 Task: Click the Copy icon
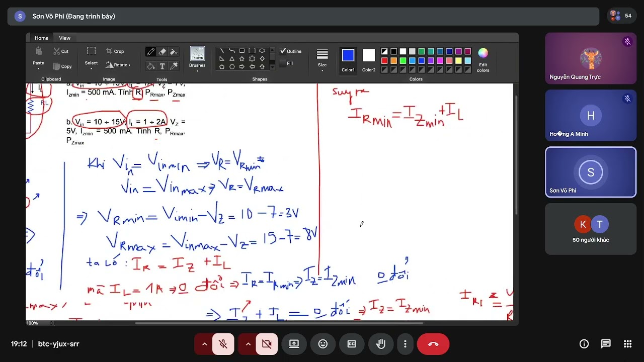(x=57, y=66)
